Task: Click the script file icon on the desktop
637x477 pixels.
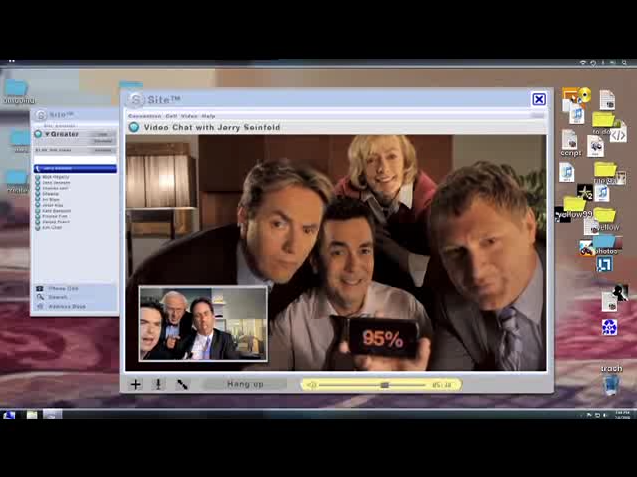Action: pos(570,140)
